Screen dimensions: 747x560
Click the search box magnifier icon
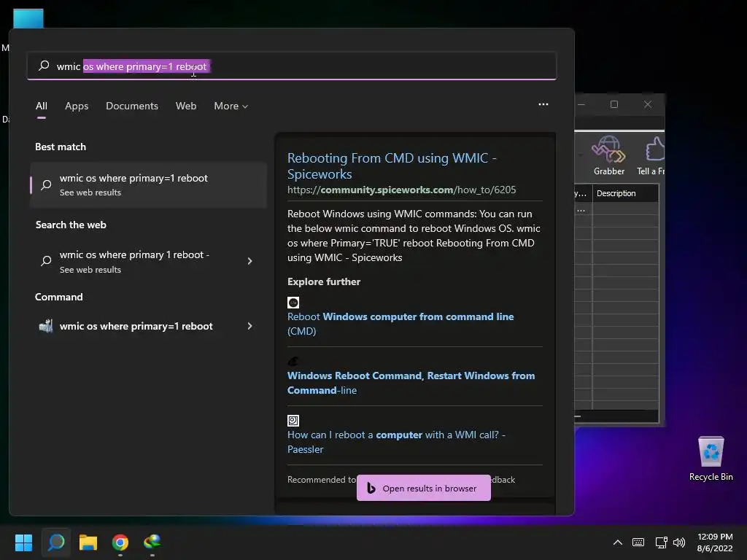44,65
